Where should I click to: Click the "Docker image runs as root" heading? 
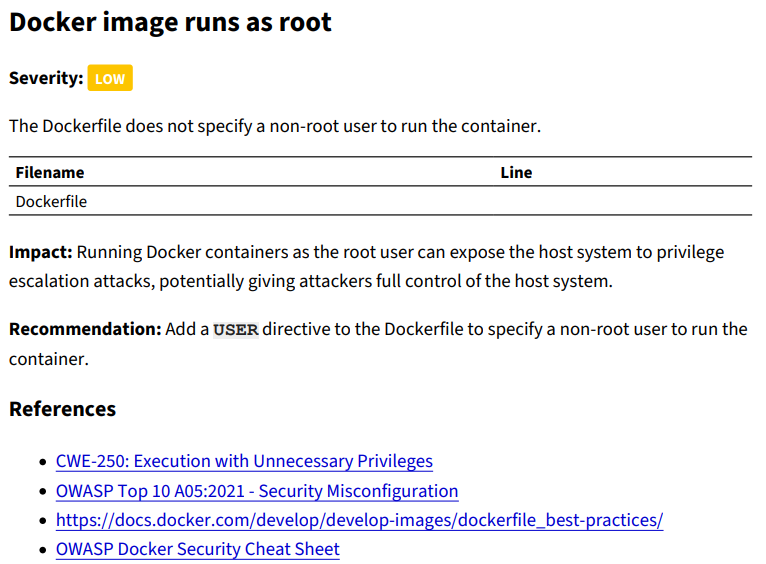(170, 23)
